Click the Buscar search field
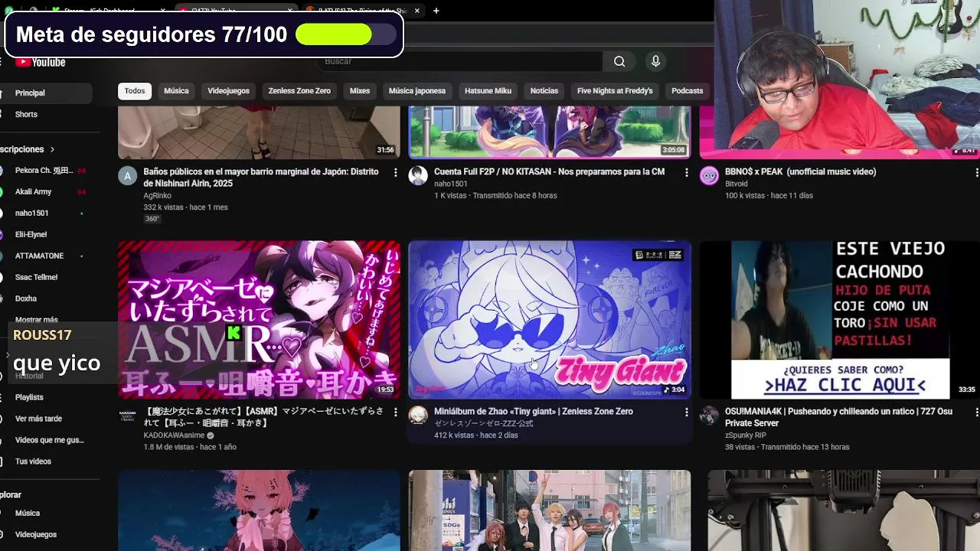980x551 pixels. [x=459, y=61]
